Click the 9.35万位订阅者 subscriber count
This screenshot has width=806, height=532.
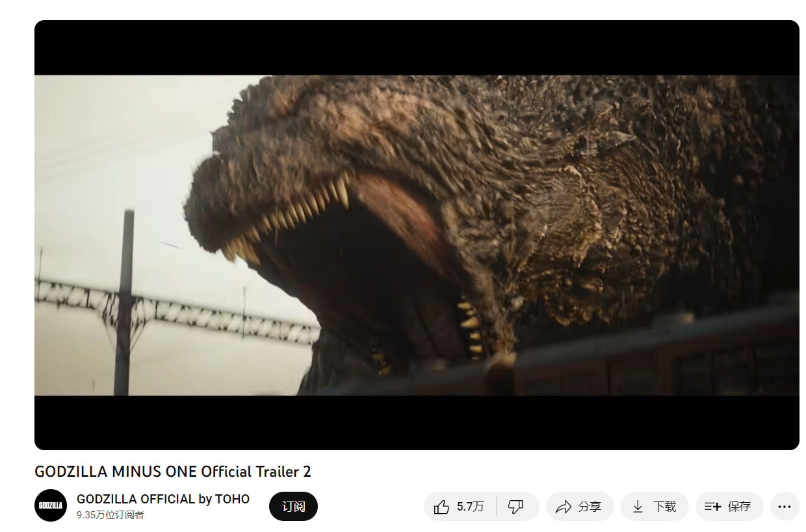click(x=110, y=515)
